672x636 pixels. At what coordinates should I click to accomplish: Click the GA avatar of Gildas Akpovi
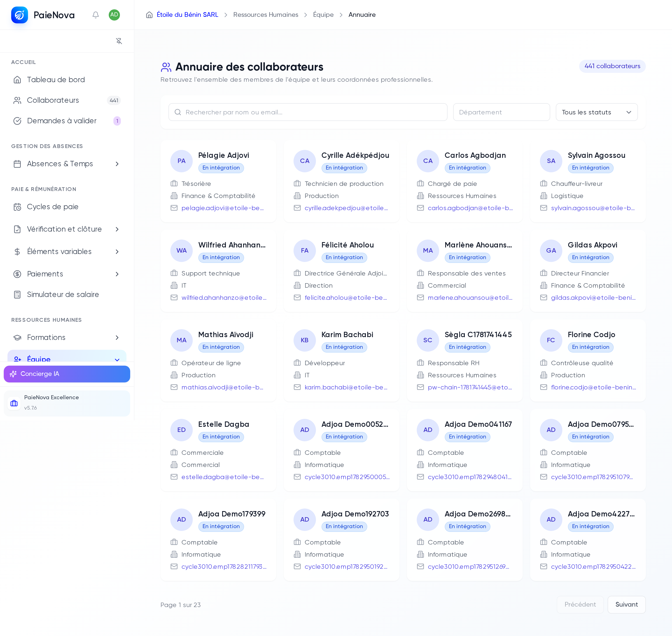click(551, 251)
